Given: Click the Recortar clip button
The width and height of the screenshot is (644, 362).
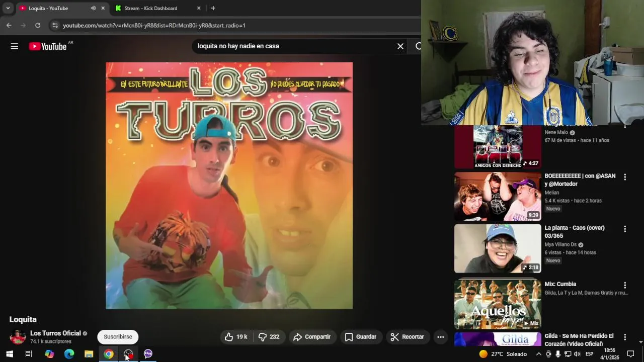Looking at the screenshot, I should 408,337.
